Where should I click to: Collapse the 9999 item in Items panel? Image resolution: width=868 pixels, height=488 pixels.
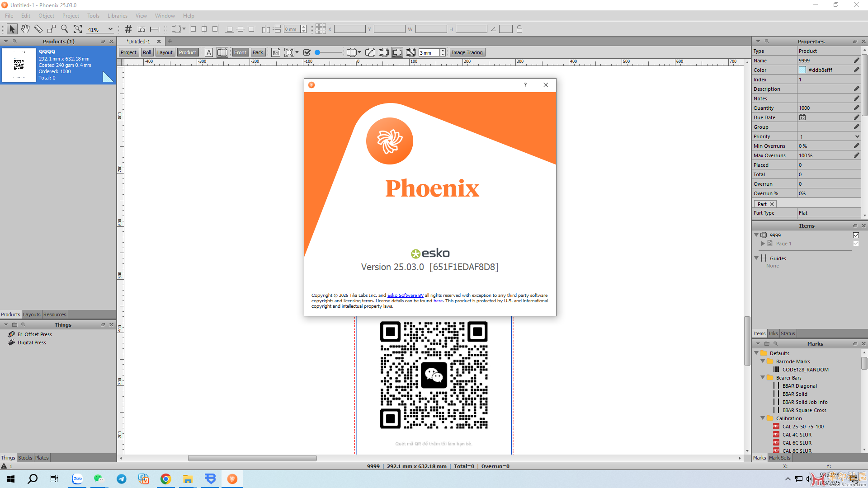point(756,235)
